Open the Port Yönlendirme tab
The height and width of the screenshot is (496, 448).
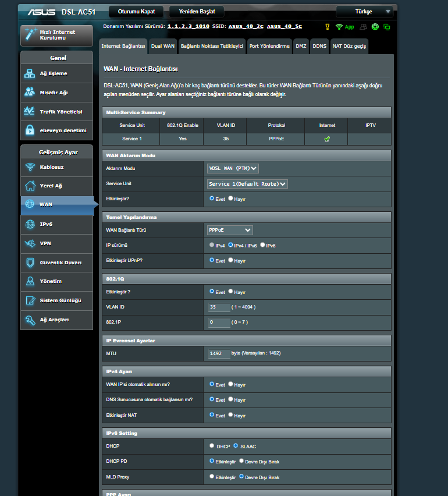click(269, 46)
